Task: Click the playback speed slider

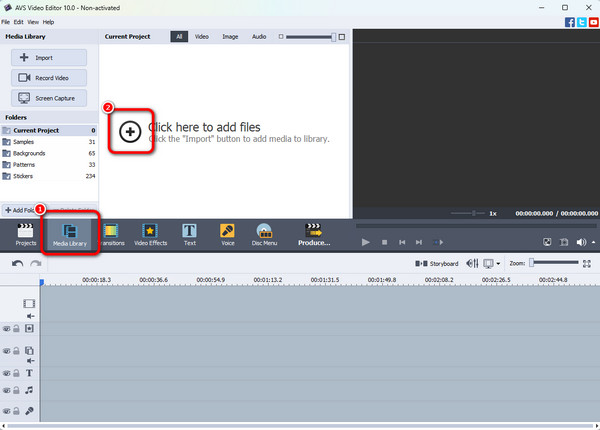Action: [x=468, y=213]
